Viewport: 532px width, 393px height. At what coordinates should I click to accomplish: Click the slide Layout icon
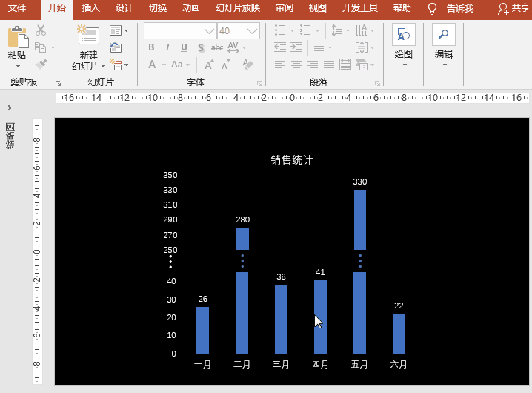[116, 30]
